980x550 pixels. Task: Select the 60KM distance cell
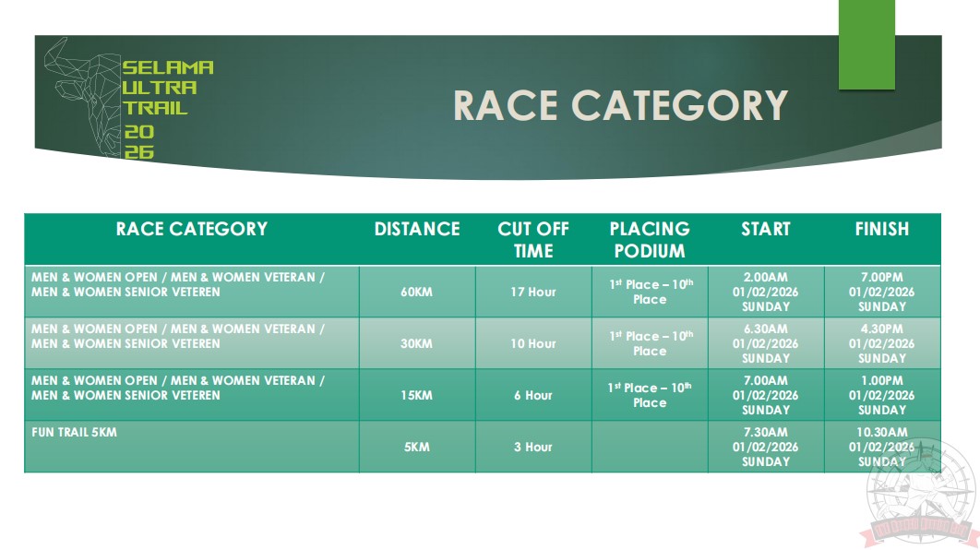[417, 292]
